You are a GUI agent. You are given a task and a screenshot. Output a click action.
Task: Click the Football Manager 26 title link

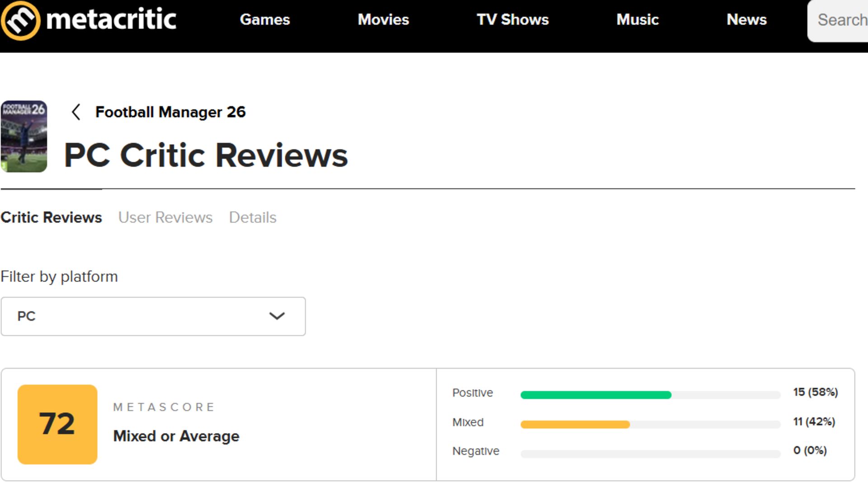(x=170, y=112)
